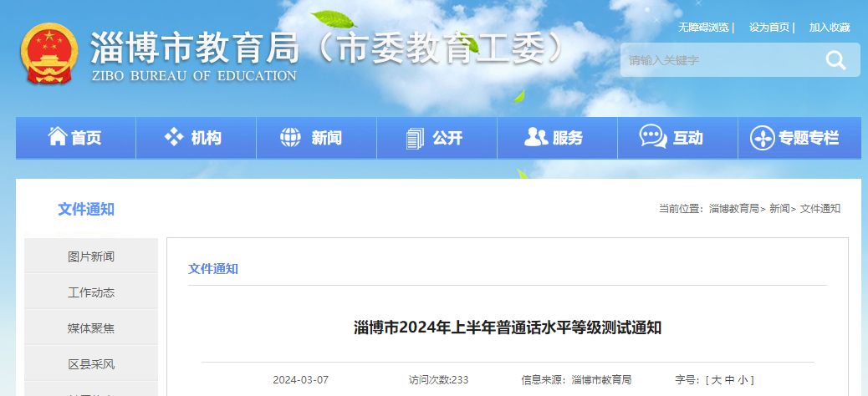
Task: Click the 无障碍浏览 link
Action: click(703, 28)
